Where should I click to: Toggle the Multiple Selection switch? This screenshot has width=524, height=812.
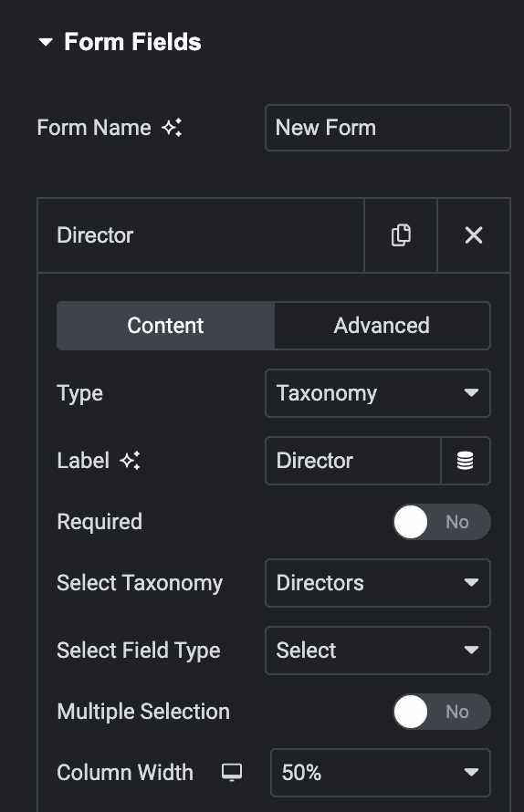[442, 712]
